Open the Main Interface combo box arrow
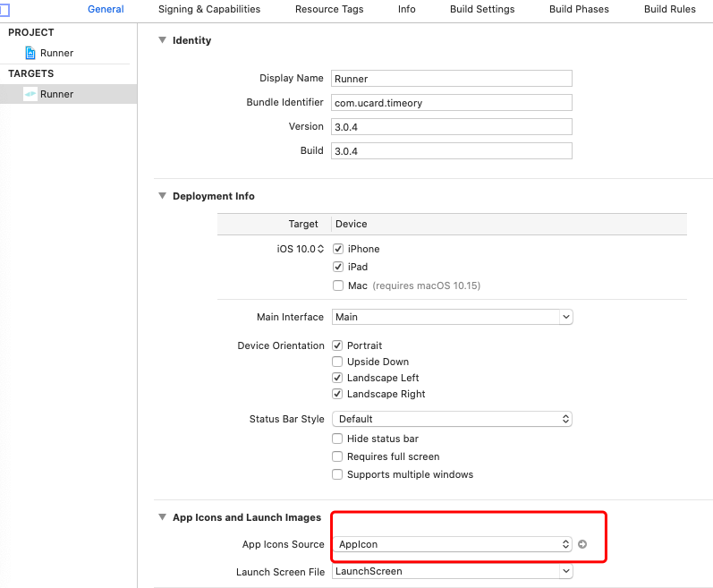Viewport: 713px width, 588px height. (x=565, y=317)
